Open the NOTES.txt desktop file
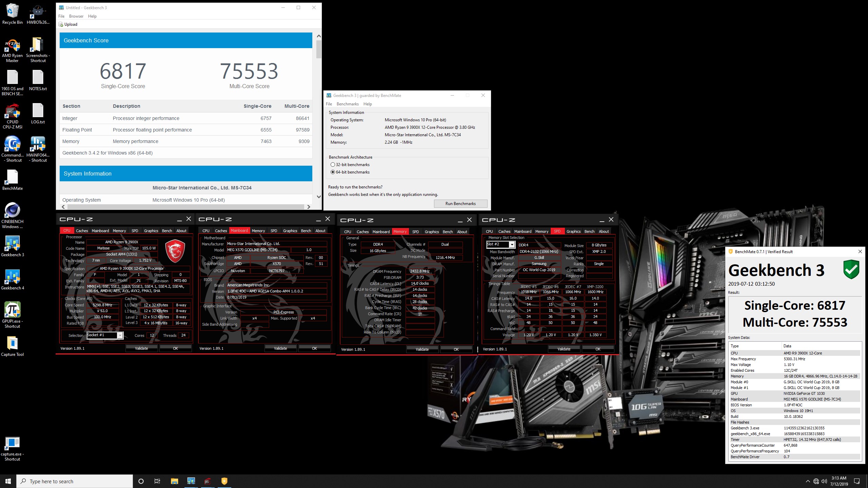Viewport: 868px width, 488px height. (38, 80)
